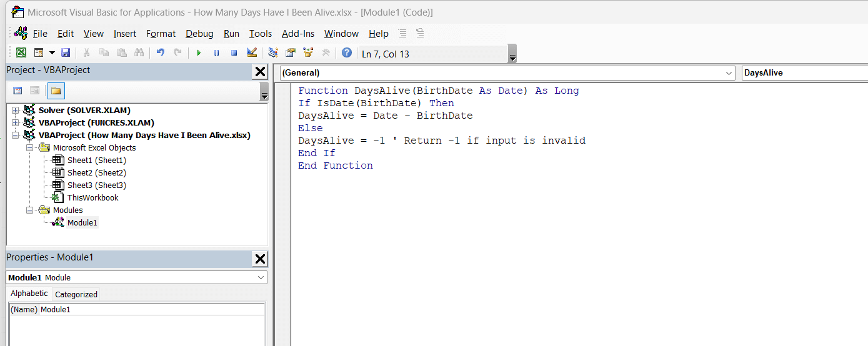Open the Edit menu
Screen dimensions: 868x346
coord(66,34)
